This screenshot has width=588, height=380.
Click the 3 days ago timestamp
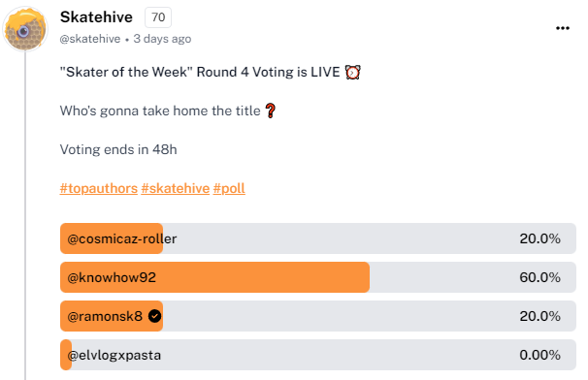[162, 39]
